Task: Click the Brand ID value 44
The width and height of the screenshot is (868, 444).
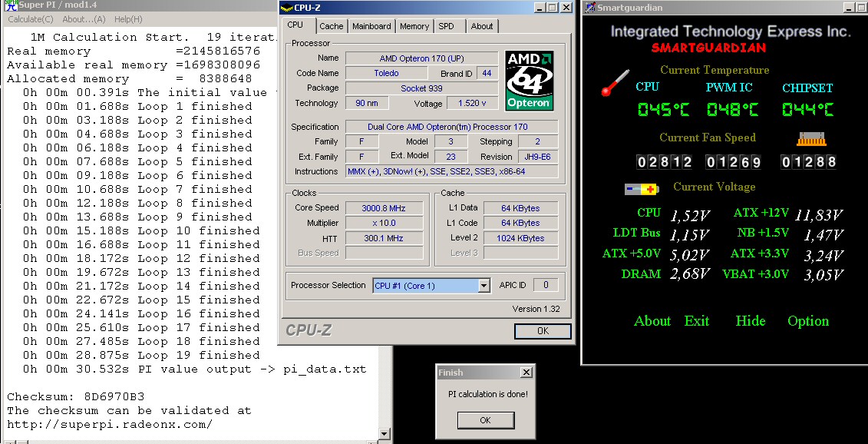Action: click(487, 73)
